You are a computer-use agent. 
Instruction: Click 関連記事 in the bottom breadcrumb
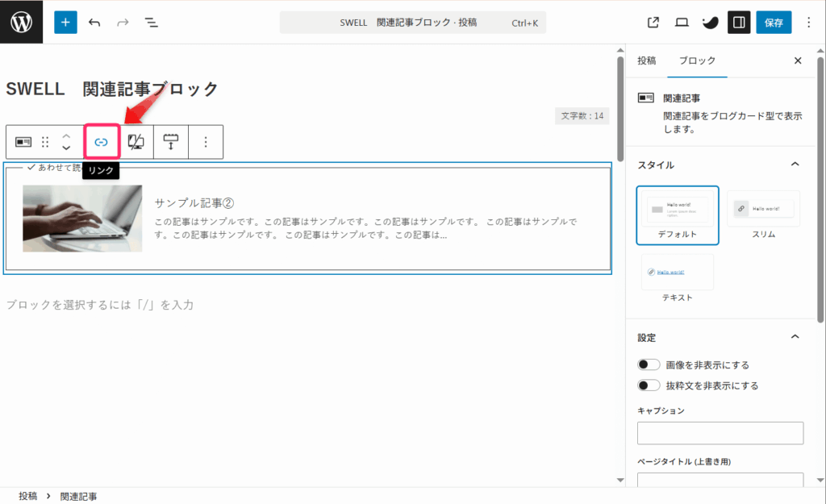(78, 496)
